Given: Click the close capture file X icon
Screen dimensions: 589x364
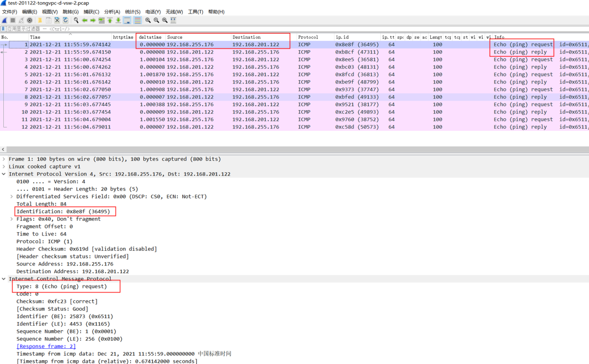Looking at the screenshot, I should tap(57, 20).
